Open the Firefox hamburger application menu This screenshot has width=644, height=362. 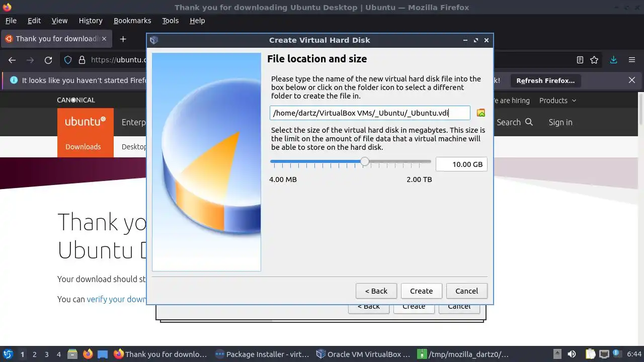point(632,60)
